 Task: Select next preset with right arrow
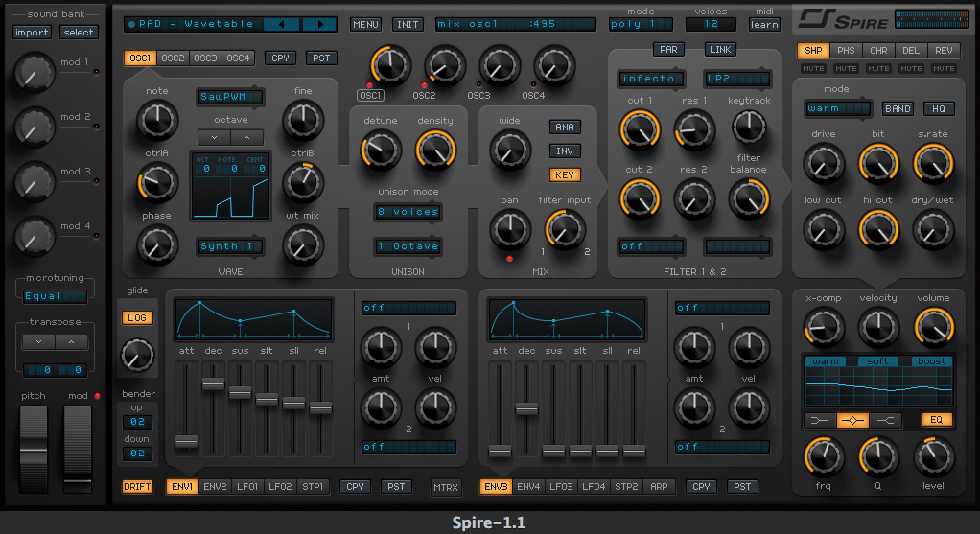tap(319, 24)
